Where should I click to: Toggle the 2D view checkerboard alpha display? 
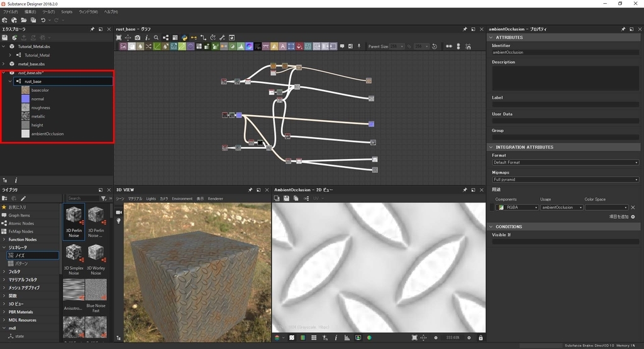pyautogui.click(x=292, y=338)
